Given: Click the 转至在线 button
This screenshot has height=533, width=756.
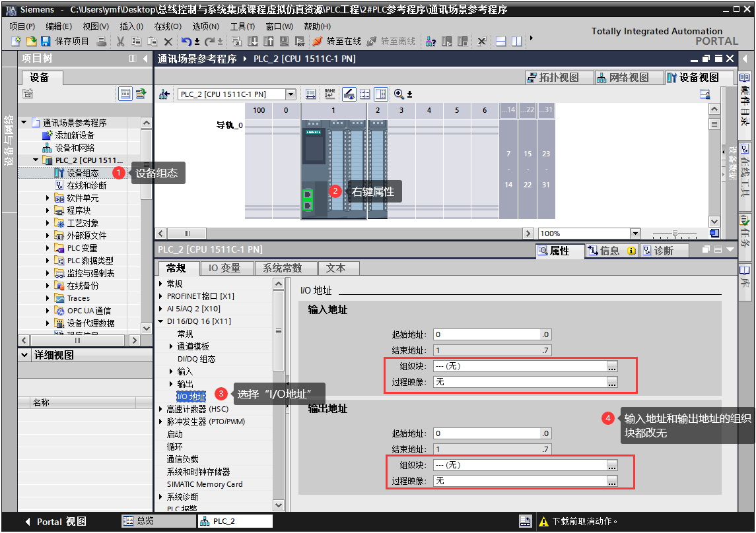Looking at the screenshot, I should 337,42.
